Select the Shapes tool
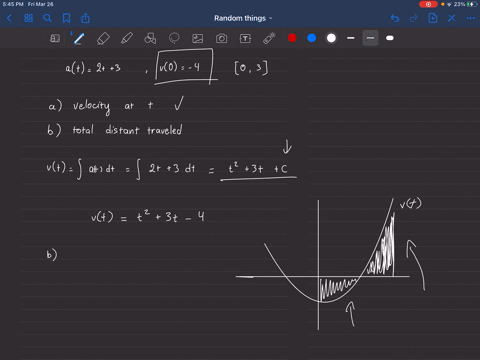 pyautogui.click(x=150, y=38)
